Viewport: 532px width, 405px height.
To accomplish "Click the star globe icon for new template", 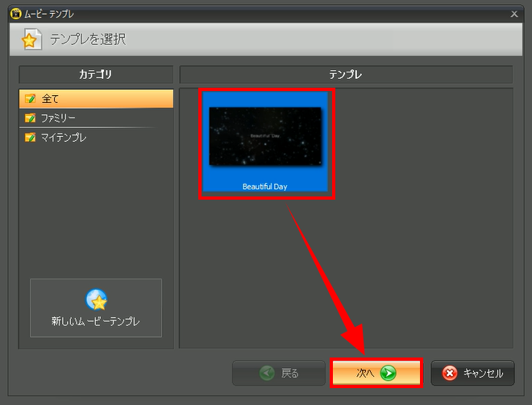I will pyautogui.click(x=96, y=300).
